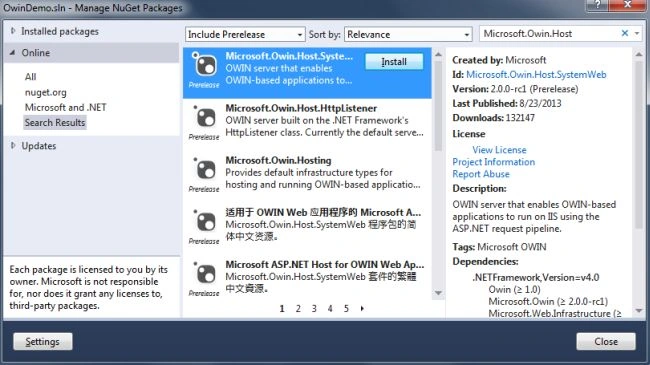Select Microsoft ASP.NET Host for OWIN Web title
Screen dimensions: 650x365
coord(325,265)
